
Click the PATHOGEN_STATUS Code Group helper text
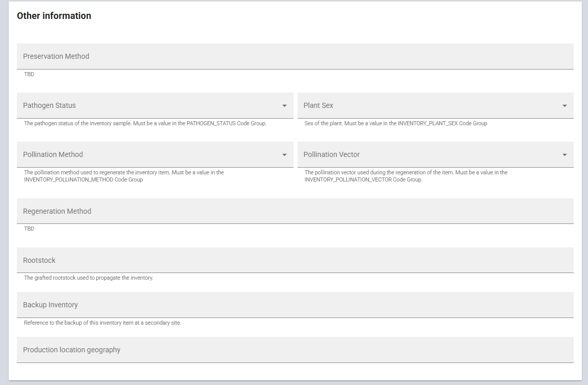(145, 124)
